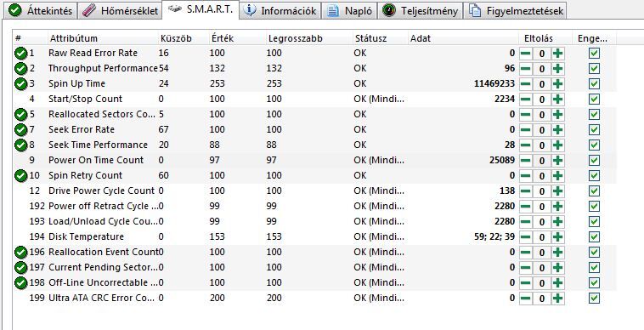Click offset value field for Seek Error Rate
The height and width of the screenshot is (330, 644).
(542, 130)
